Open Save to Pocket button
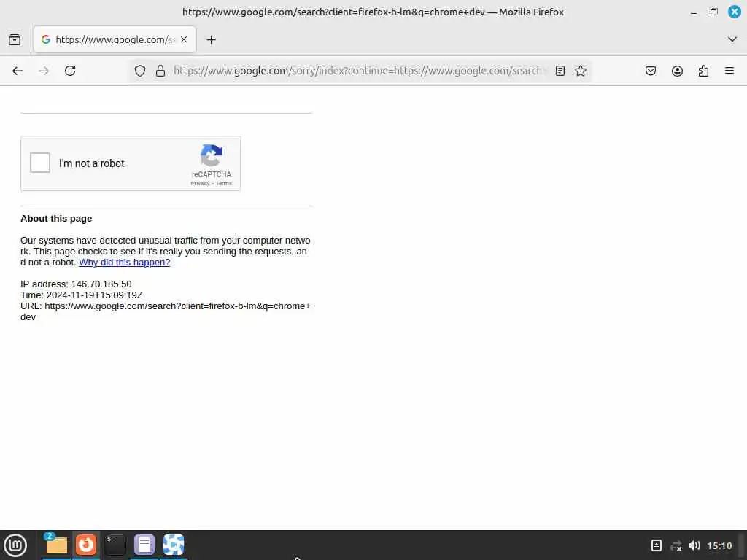This screenshot has height=560, width=747. coord(650,71)
